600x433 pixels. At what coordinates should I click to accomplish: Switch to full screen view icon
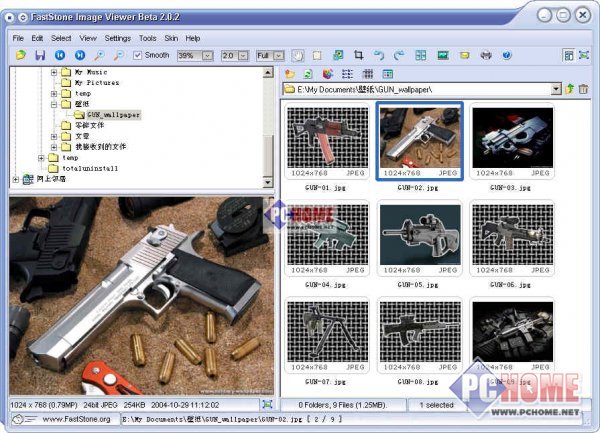coord(584,55)
